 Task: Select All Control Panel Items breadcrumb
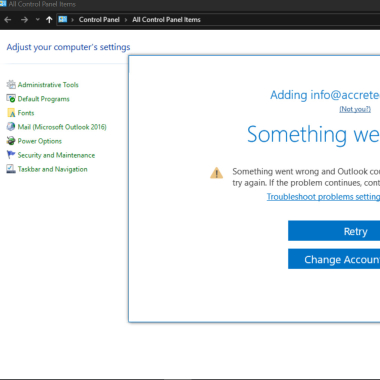(x=166, y=20)
